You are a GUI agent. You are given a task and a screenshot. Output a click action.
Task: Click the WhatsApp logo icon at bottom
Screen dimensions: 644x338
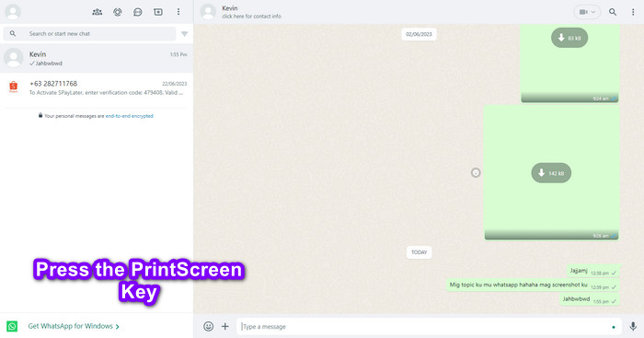coord(12,326)
